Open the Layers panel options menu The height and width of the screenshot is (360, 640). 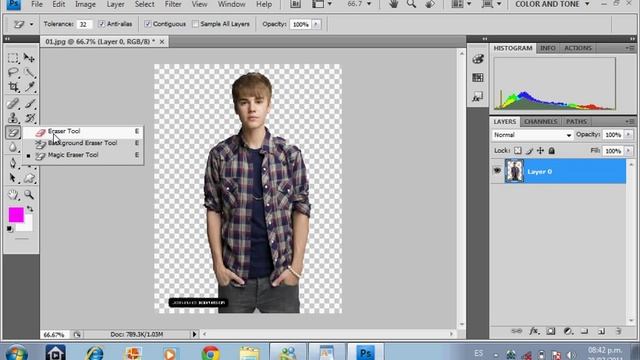point(630,121)
